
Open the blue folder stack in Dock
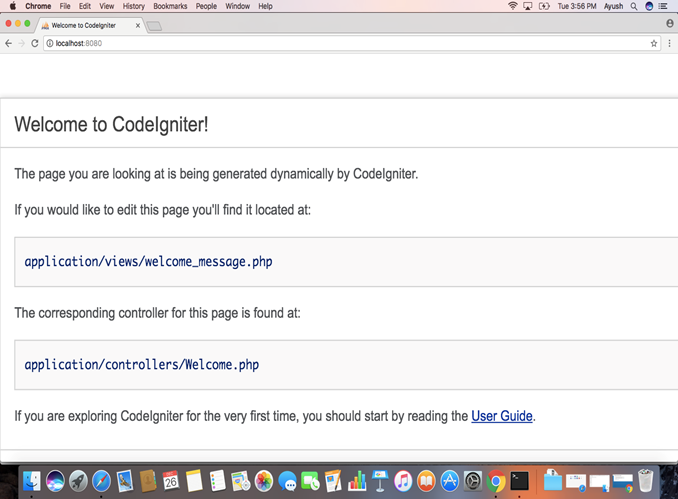pos(553,480)
